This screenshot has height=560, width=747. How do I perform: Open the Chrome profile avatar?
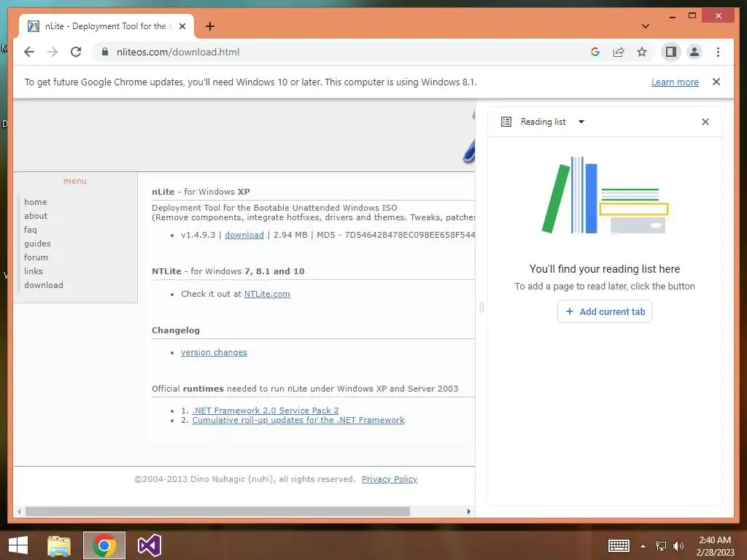(694, 52)
